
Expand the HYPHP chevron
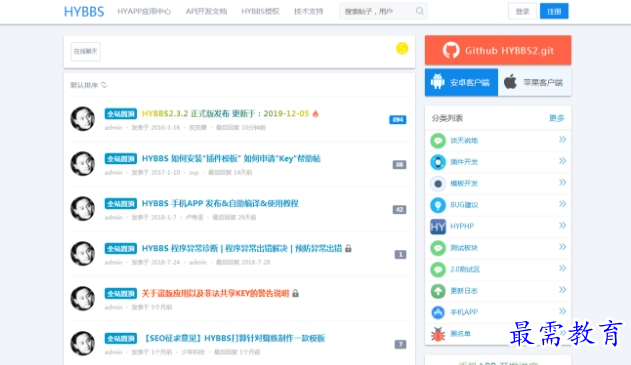[x=562, y=225]
